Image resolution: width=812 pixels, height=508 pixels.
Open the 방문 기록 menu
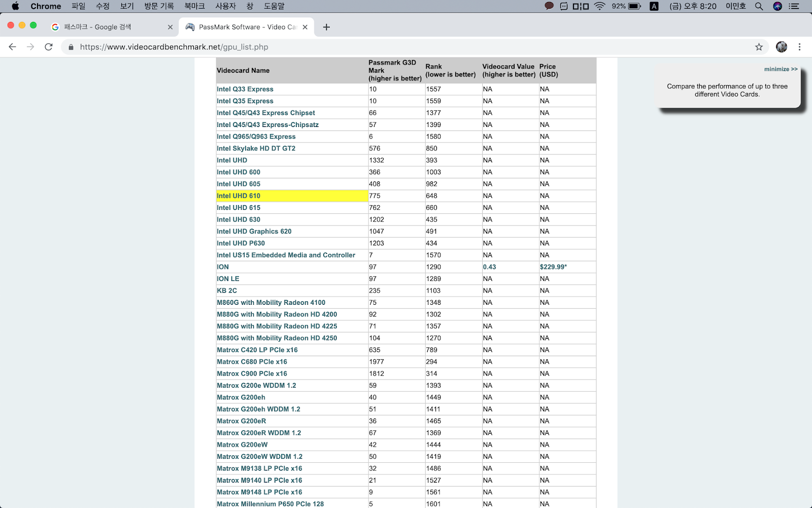pos(159,6)
